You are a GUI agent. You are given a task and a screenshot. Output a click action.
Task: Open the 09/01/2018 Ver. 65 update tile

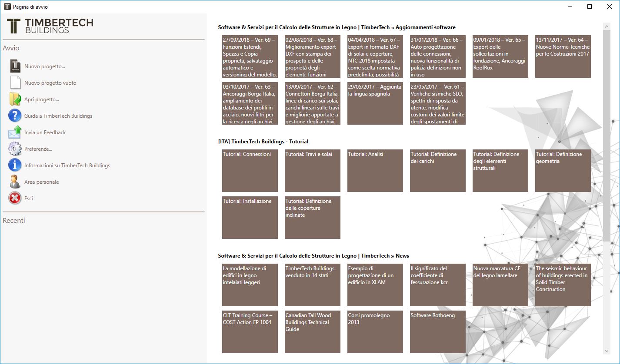pos(500,56)
